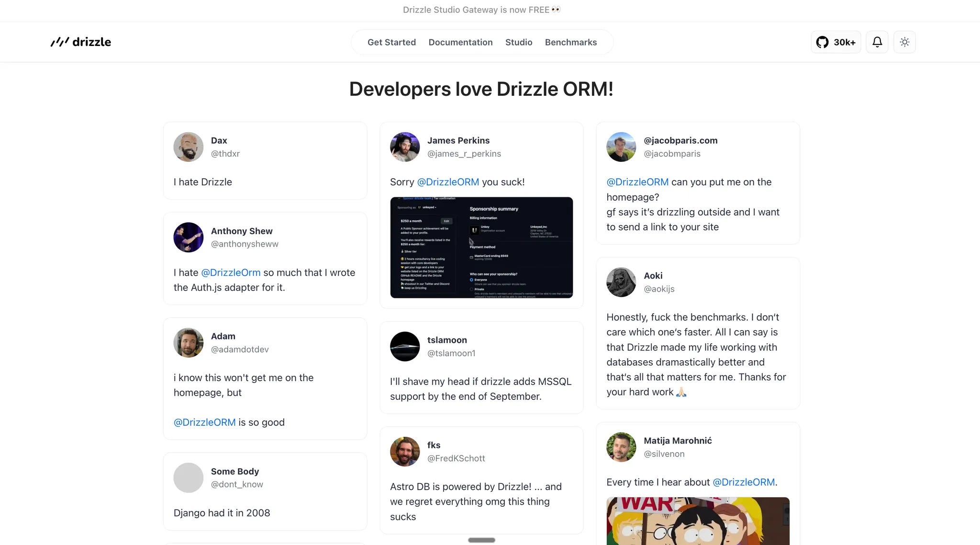Click the @tslamoon1 handle

(451, 353)
